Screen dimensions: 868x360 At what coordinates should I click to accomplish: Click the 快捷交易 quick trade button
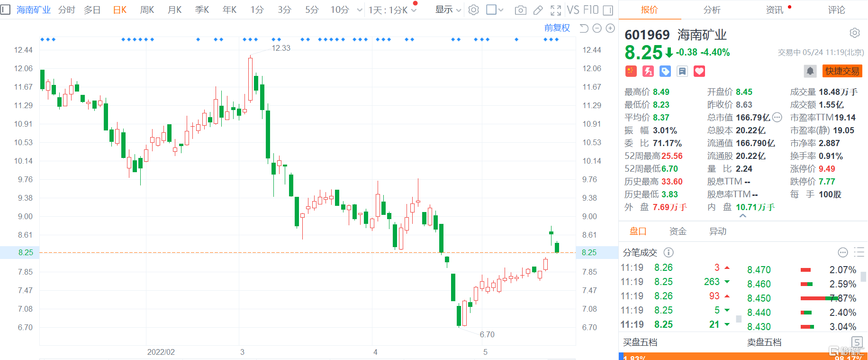pyautogui.click(x=842, y=71)
